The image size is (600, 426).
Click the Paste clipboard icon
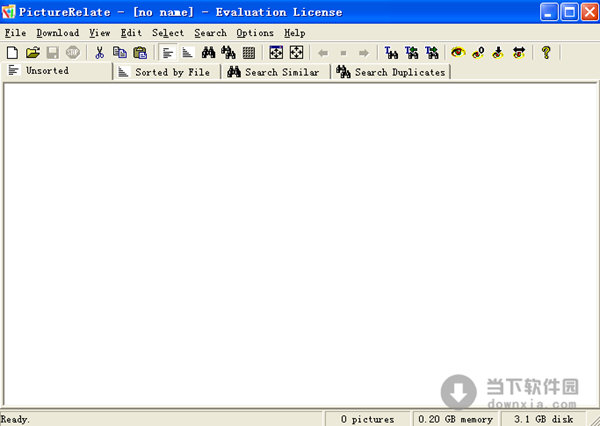[140, 52]
